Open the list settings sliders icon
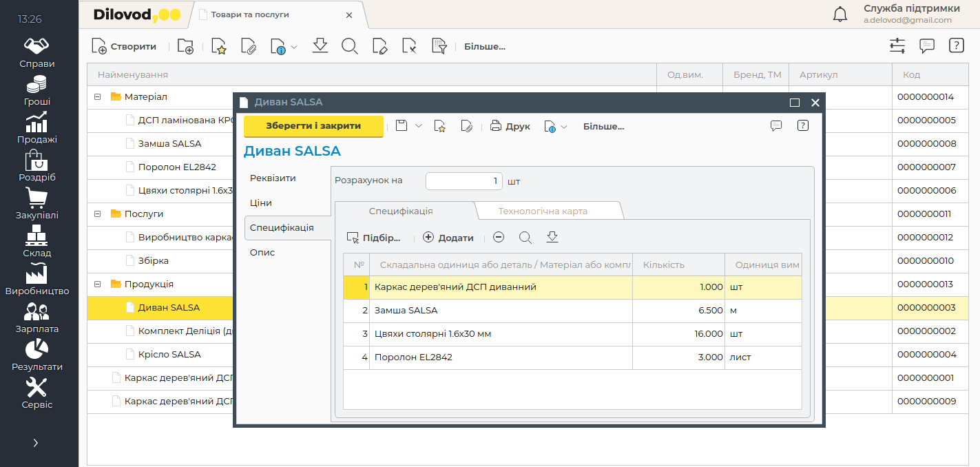980x467 pixels. tap(897, 46)
